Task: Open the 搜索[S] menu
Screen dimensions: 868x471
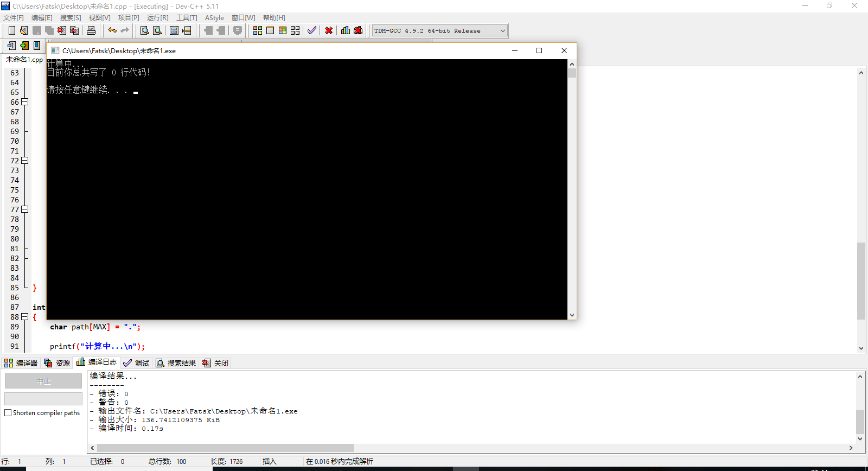Action: click(71, 18)
